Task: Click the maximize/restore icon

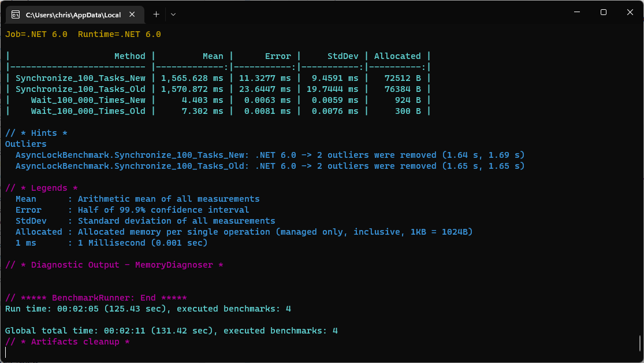Action: [603, 12]
